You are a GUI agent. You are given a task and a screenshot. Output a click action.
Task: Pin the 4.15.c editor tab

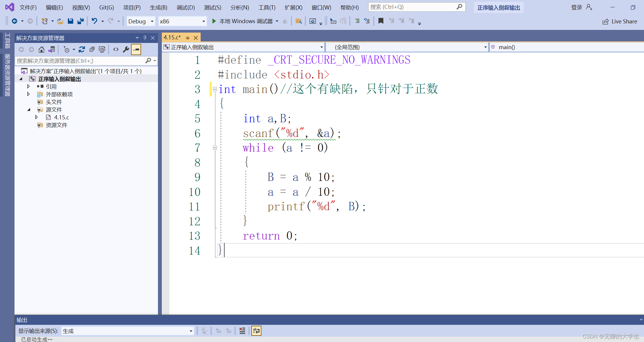[187, 38]
